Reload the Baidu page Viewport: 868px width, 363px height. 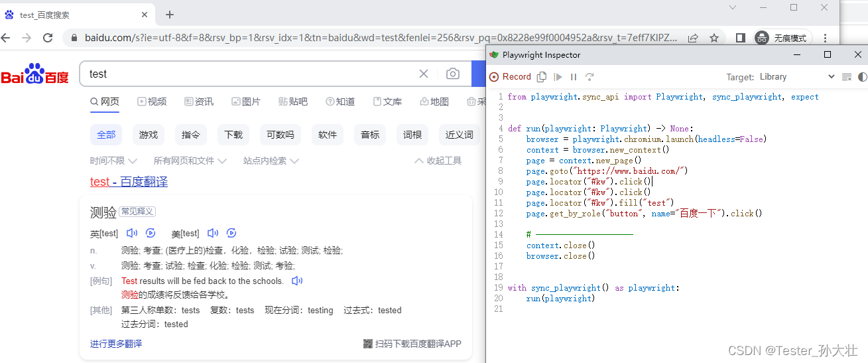[x=48, y=38]
